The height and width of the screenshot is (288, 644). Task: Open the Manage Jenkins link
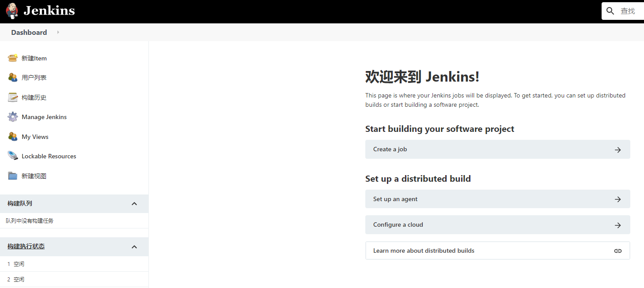pos(44,117)
